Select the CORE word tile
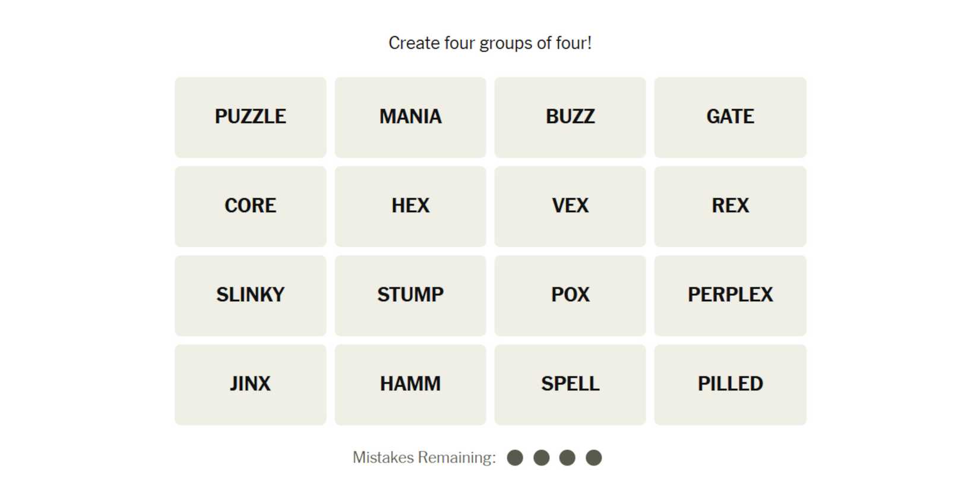The image size is (980, 490). 250,206
